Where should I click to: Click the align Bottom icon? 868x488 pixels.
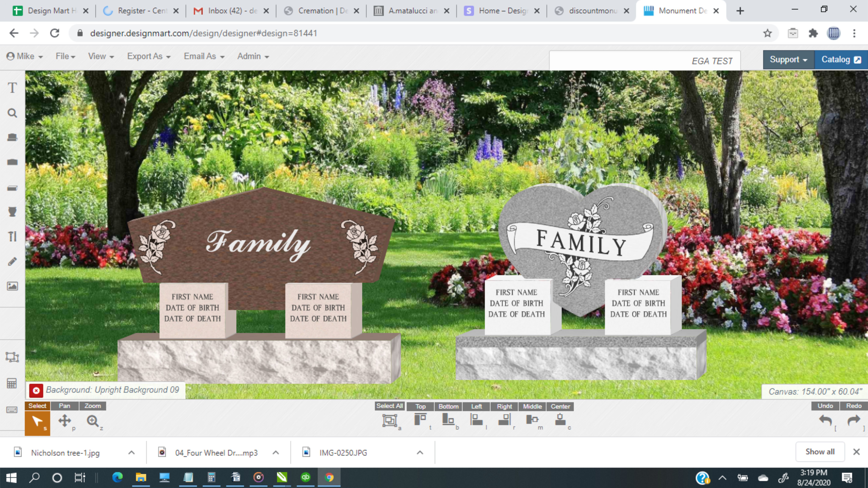tap(448, 420)
